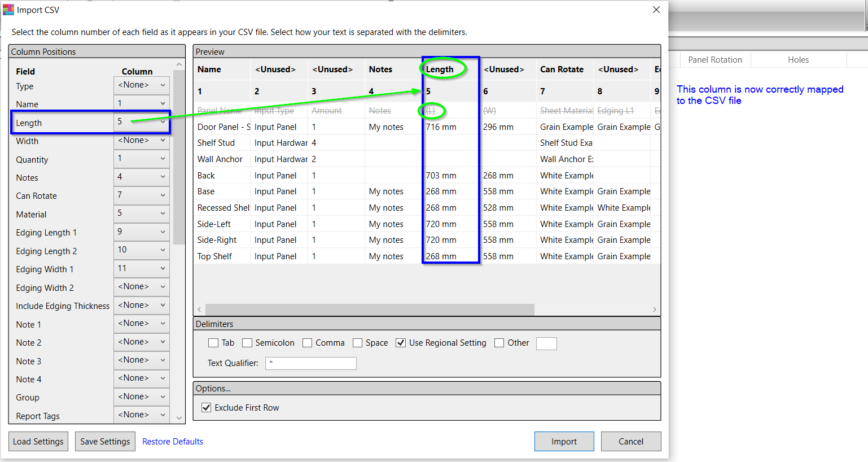This screenshot has width=868, height=462.
Task: Open the Note 3 column dropdown
Action: tap(142, 360)
